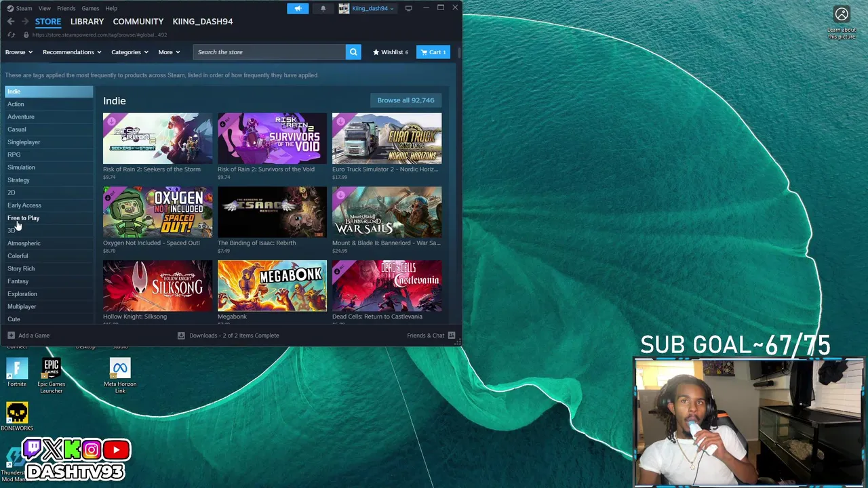Go back with the left arrow

pyautogui.click(x=11, y=22)
